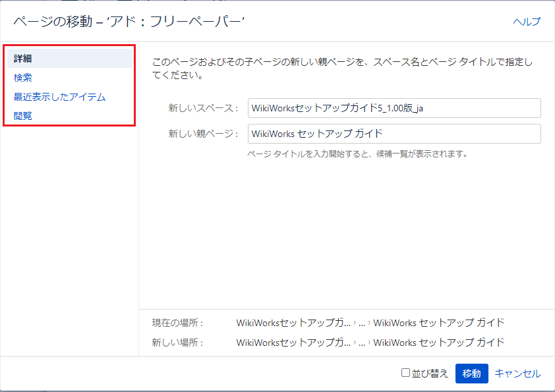555x392 pixels.
Task: Select the 詳細 tab in the sidebar
Action: click(x=69, y=59)
